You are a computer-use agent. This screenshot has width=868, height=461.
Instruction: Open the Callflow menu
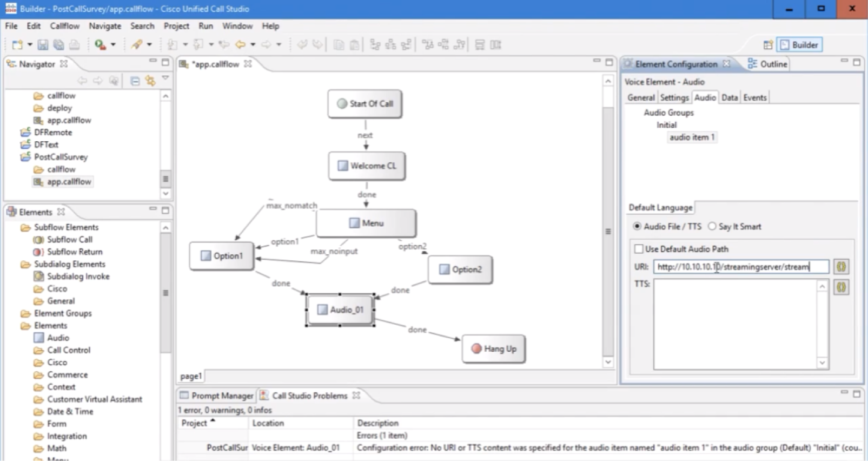65,26
